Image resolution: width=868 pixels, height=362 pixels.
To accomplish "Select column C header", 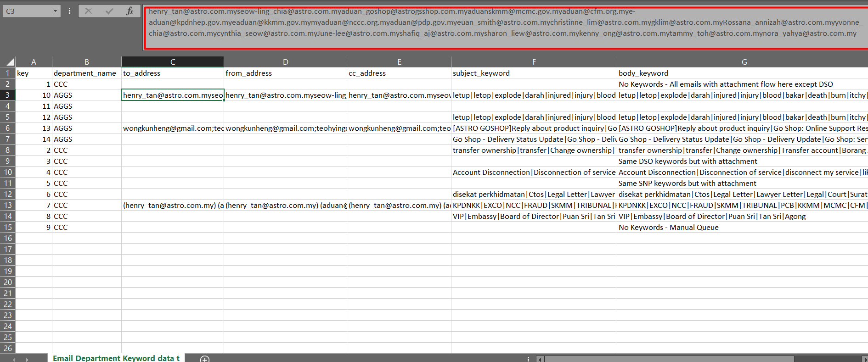I will (x=173, y=62).
